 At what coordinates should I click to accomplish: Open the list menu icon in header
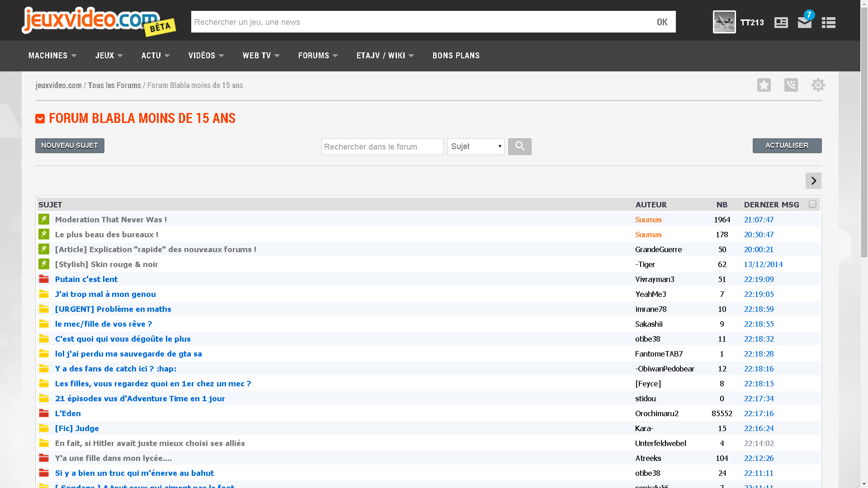pos(828,23)
